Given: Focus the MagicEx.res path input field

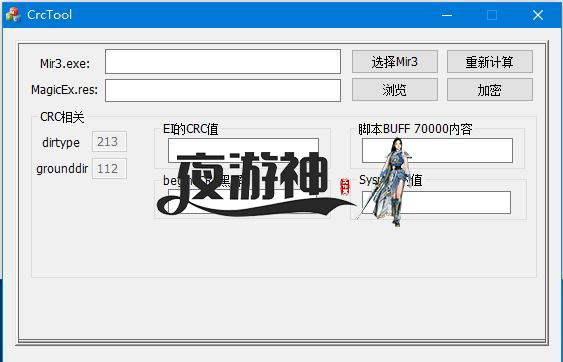Looking at the screenshot, I should (223, 90).
